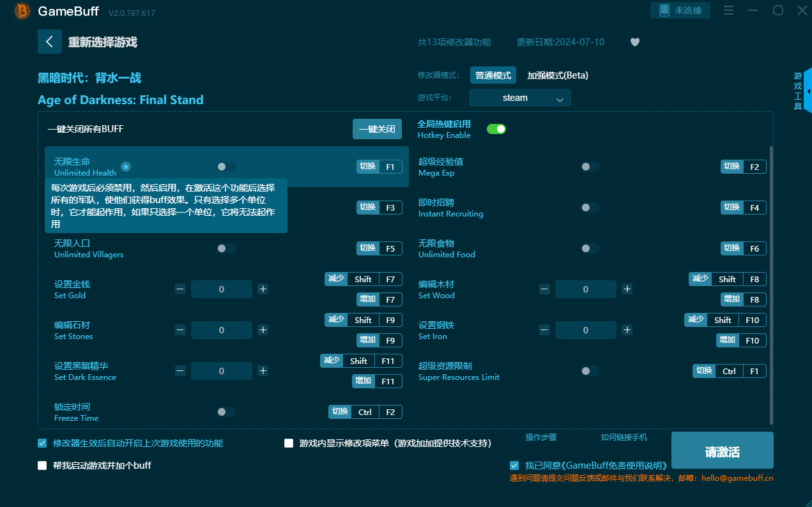This screenshot has height=507, width=812.
Task: Toggle Instant Recruiting switch
Action: point(590,208)
